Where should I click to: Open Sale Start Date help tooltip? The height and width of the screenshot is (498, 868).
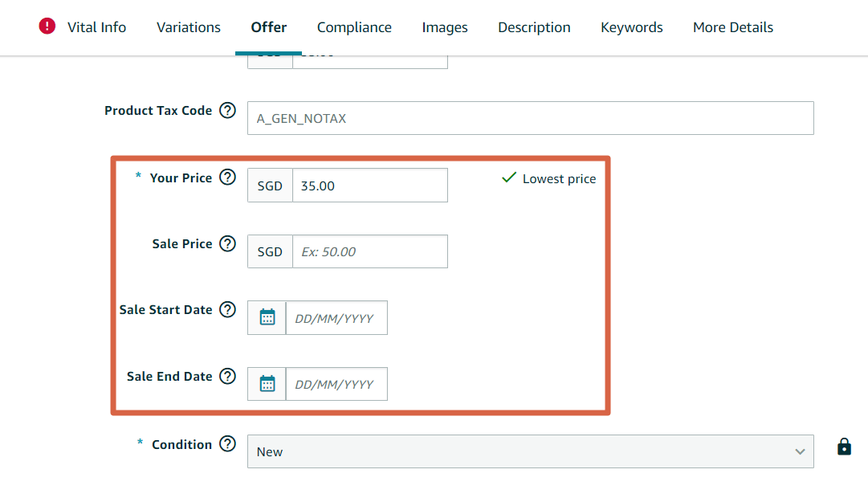click(x=228, y=309)
